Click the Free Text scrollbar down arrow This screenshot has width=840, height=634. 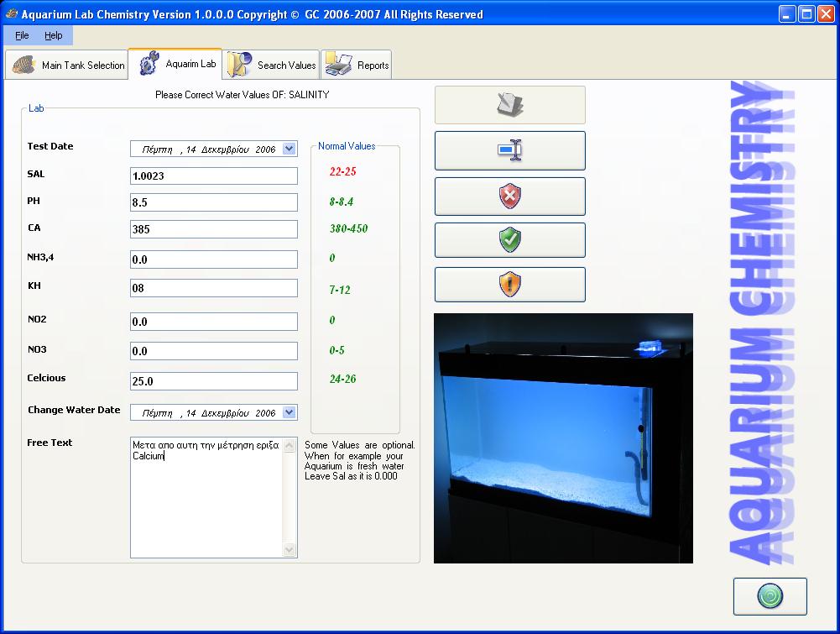290,550
